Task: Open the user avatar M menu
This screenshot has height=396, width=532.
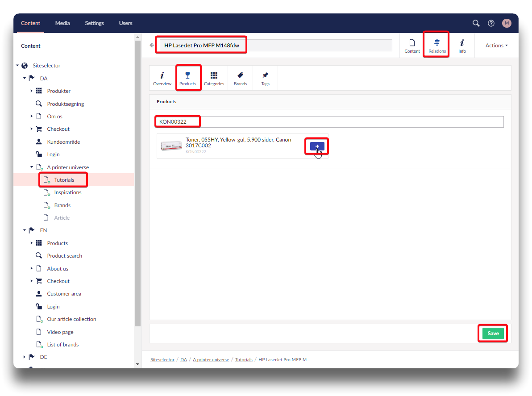Action: (x=507, y=23)
